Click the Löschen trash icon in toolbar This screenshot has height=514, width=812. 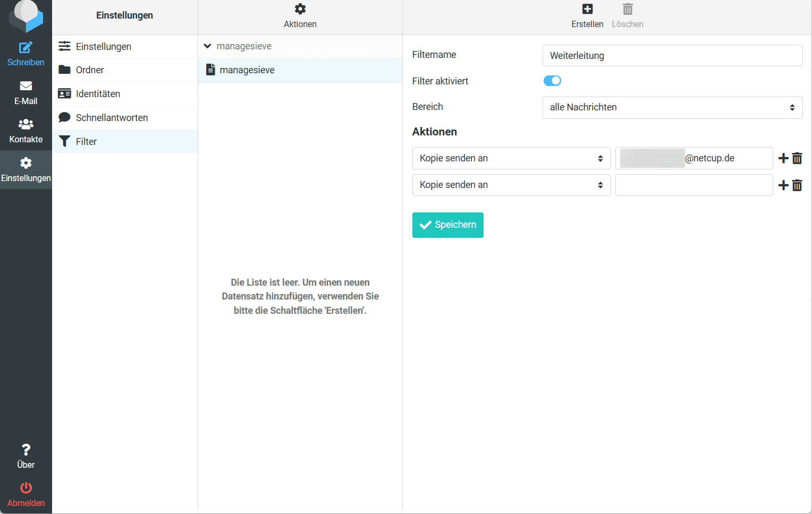[x=628, y=9]
